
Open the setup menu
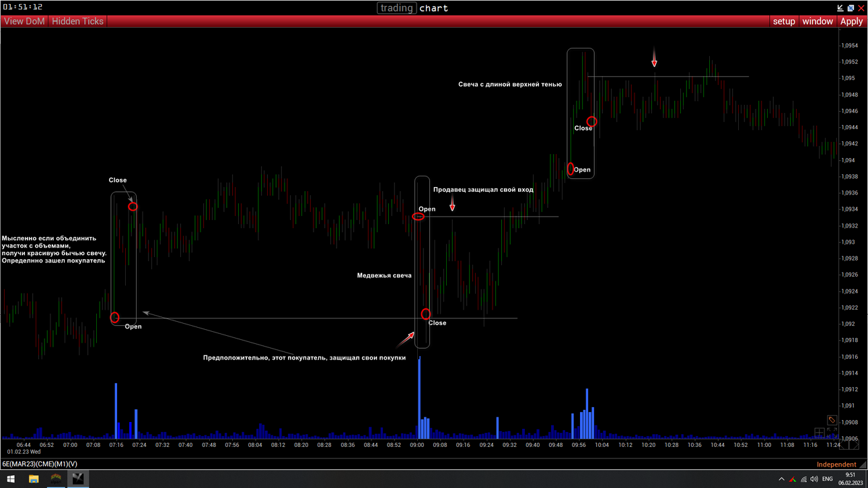[x=784, y=22]
